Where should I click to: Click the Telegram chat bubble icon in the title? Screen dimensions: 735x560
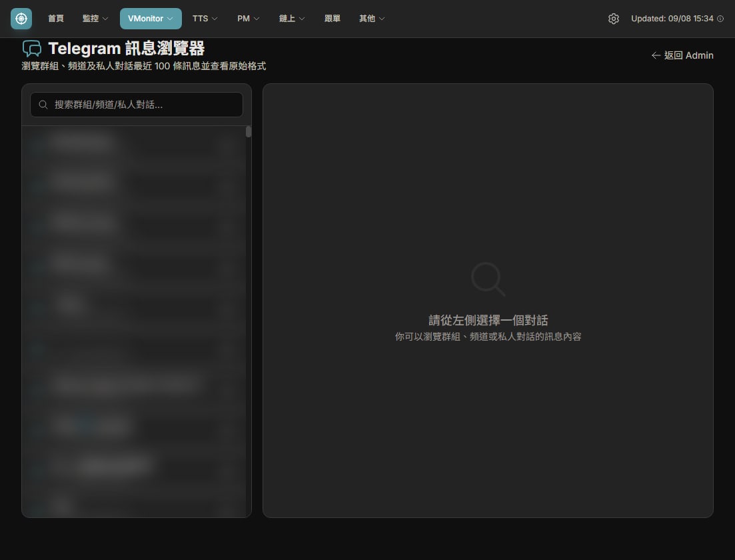click(x=32, y=48)
